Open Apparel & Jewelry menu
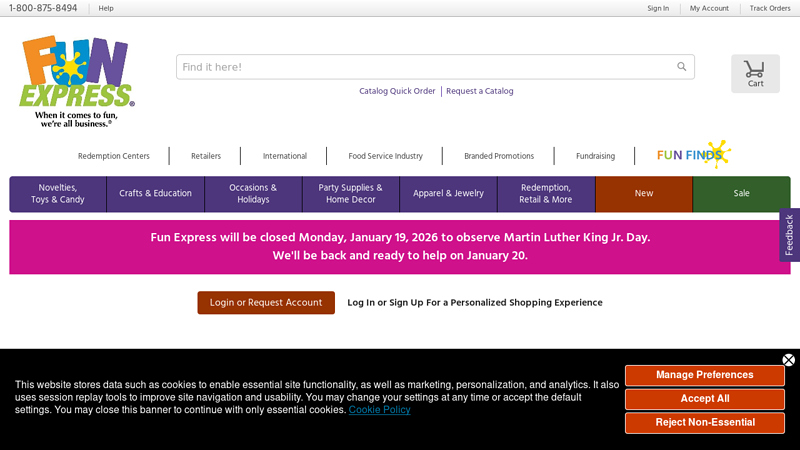800x450 pixels. point(448,194)
